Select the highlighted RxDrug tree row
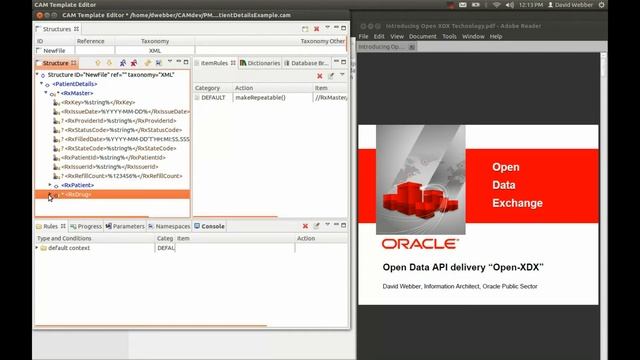Image resolution: width=640 pixels, height=360 pixels. 113,194
